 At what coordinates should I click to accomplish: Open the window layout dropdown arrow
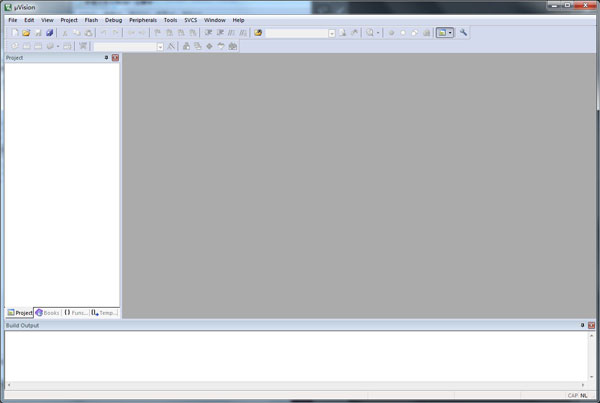[451, 33]
